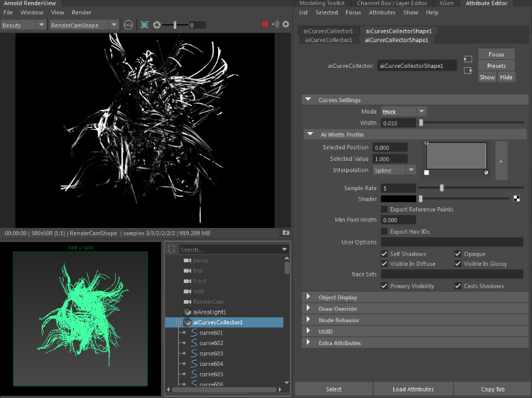Open the Interpolation Spline dropdown
532x398 pixels.
tap(394, 170)
